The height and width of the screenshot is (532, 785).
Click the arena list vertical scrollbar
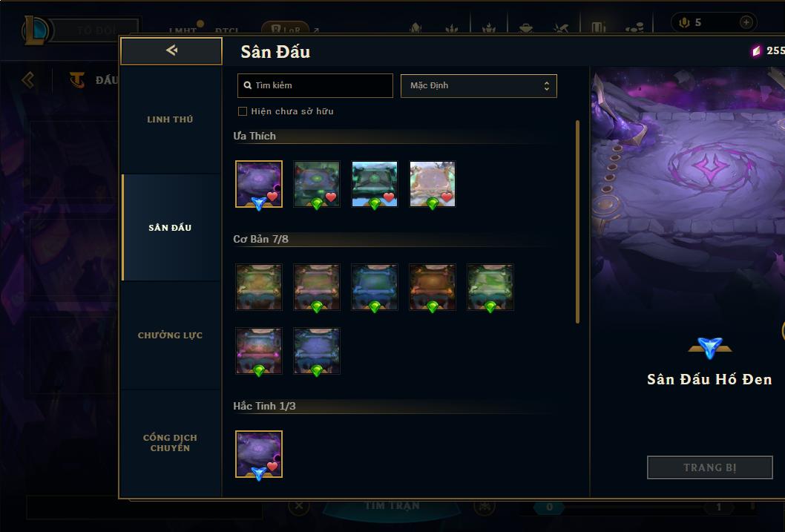click(x=578, y=222)
